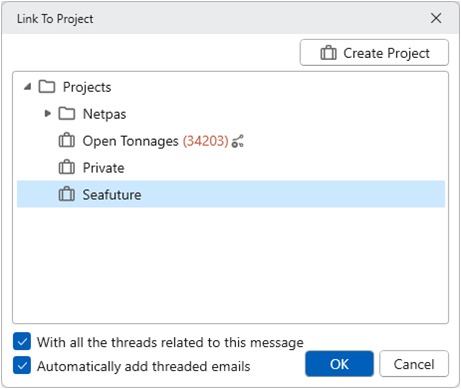
Task: Click the Cancel button
Action: pos(414,364)
